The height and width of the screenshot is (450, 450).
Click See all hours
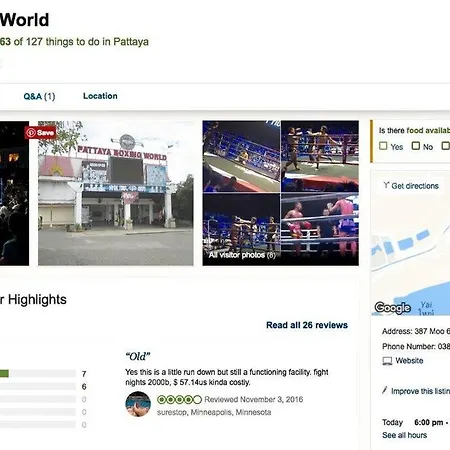click(404, 435)
